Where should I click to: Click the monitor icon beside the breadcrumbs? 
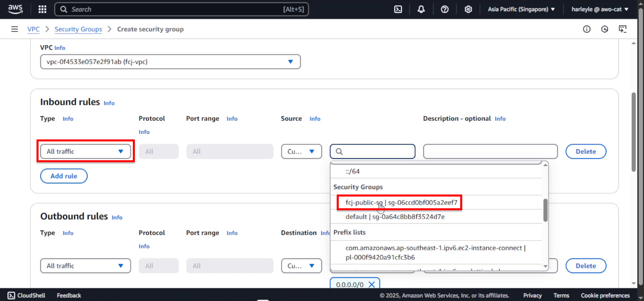click(623, 29)
